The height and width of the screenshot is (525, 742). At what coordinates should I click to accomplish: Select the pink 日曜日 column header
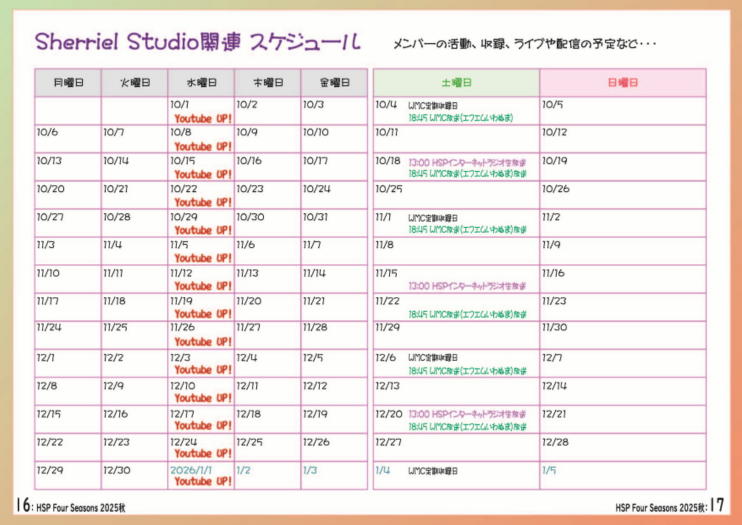pos(622,83)
